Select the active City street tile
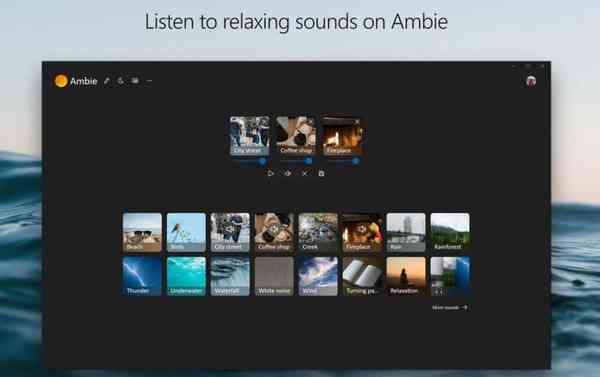 (249, 135)
